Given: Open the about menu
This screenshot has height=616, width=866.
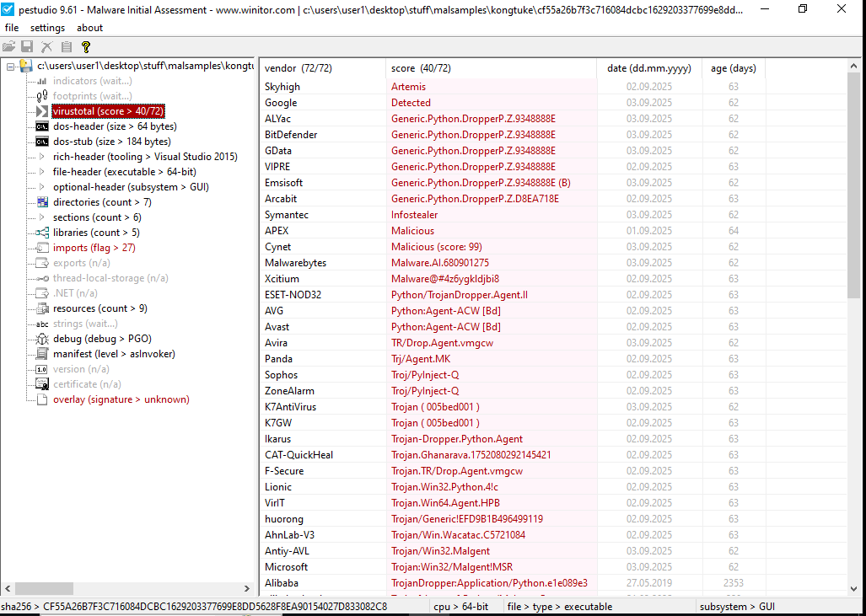Looking at the screenshot, I should 90,28.
